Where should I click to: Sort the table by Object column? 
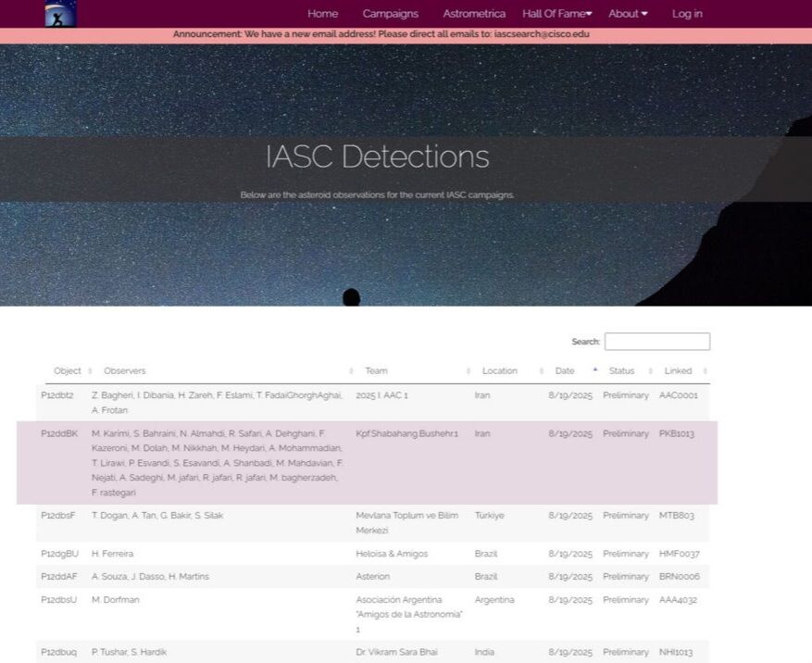click(x=68, y=371)
